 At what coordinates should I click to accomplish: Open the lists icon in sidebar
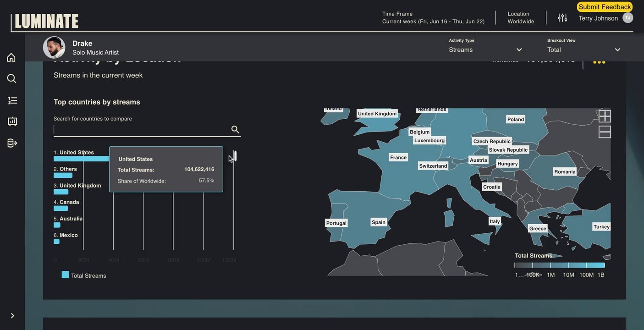[x=12, y=100]
